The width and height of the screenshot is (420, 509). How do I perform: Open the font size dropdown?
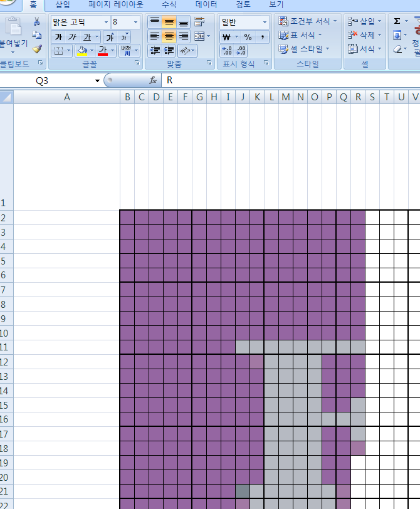point(135,22)
